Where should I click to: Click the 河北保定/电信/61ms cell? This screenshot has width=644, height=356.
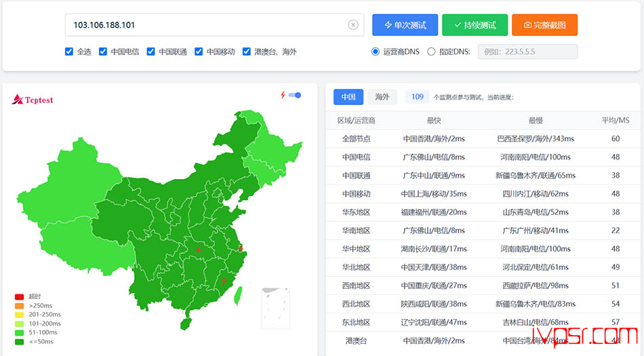pyautogui.click(x=536, y=267)
